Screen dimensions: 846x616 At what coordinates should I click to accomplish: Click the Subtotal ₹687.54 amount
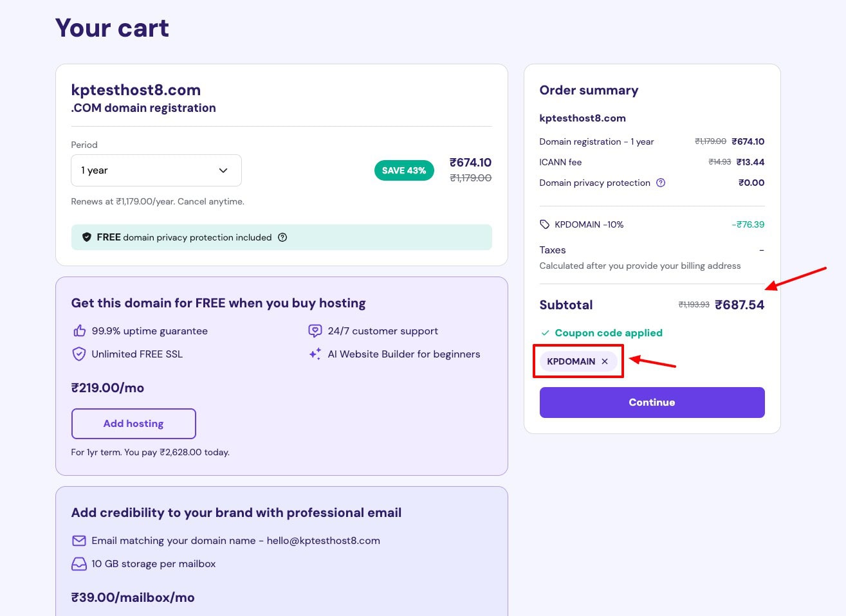[739, 305]
